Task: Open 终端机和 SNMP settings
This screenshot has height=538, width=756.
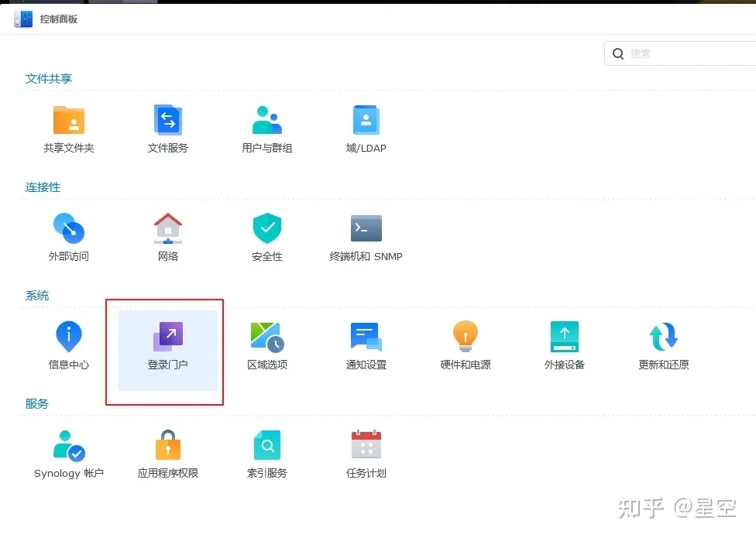Action: point(366,230)
